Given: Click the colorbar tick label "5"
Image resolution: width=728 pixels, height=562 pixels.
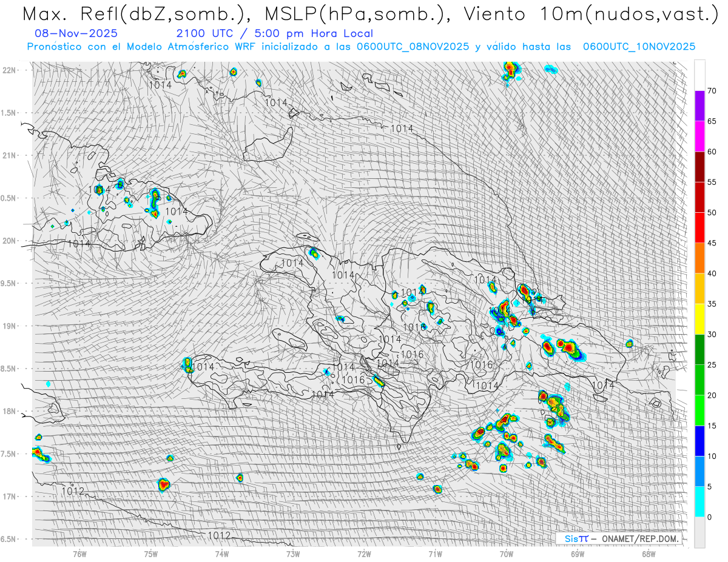Looking at the screenshot, I should click(x=709, y=486).
